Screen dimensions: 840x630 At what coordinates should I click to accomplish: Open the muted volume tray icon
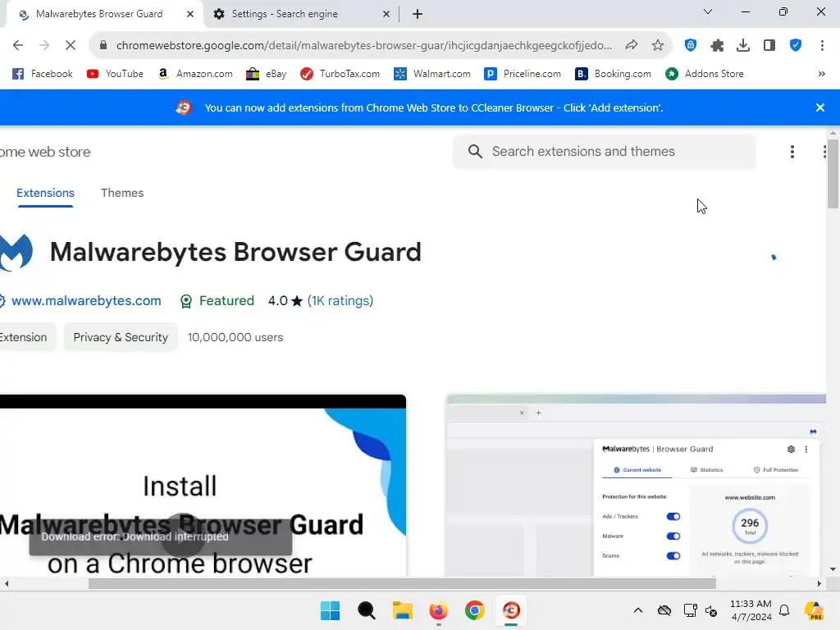711,610
